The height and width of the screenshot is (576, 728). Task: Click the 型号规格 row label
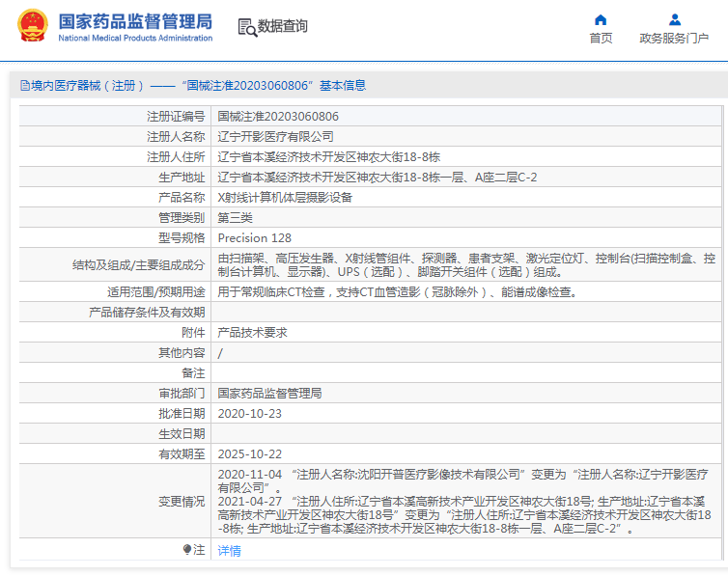point(182,238)
